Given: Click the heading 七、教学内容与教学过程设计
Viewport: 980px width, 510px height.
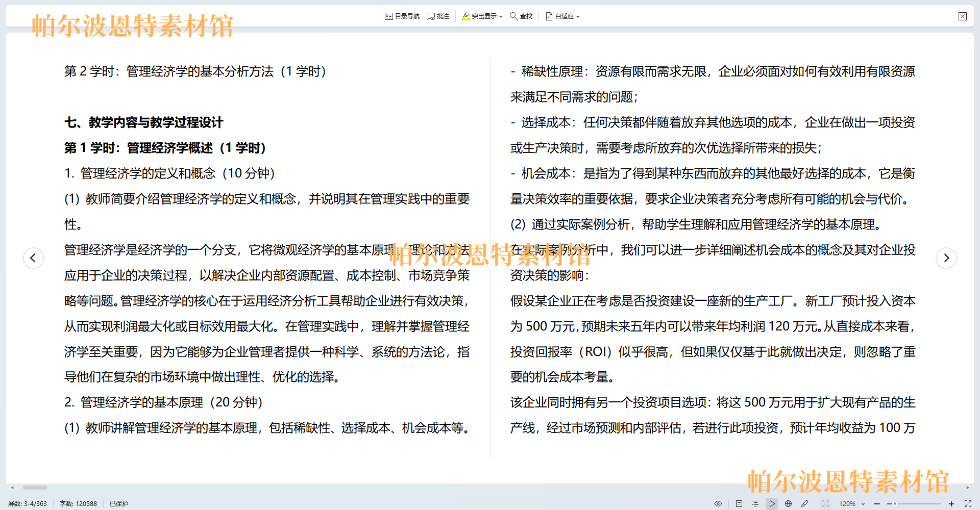Looking at the screenshot, I should point(144,122).
